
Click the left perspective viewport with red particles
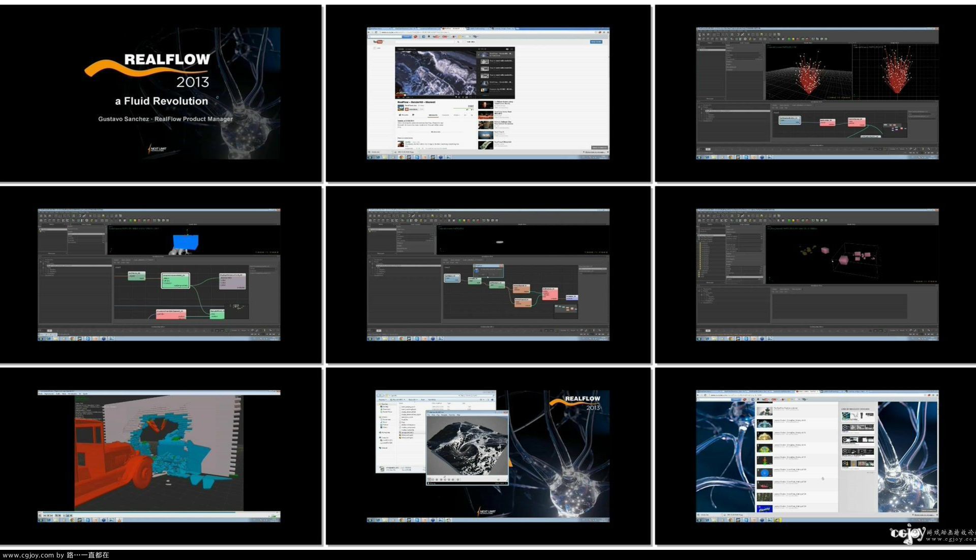click(809, 72)
